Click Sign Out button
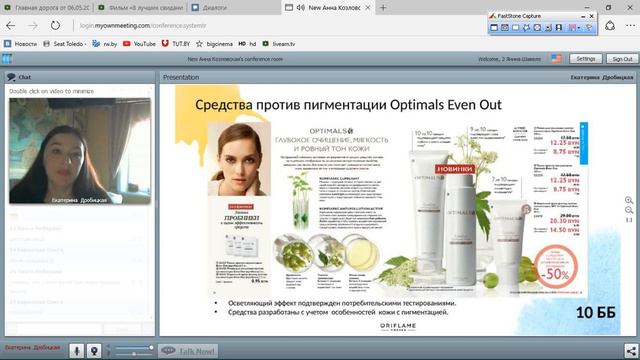The height and width of the screenshot is (360, 640). [622, 59]
